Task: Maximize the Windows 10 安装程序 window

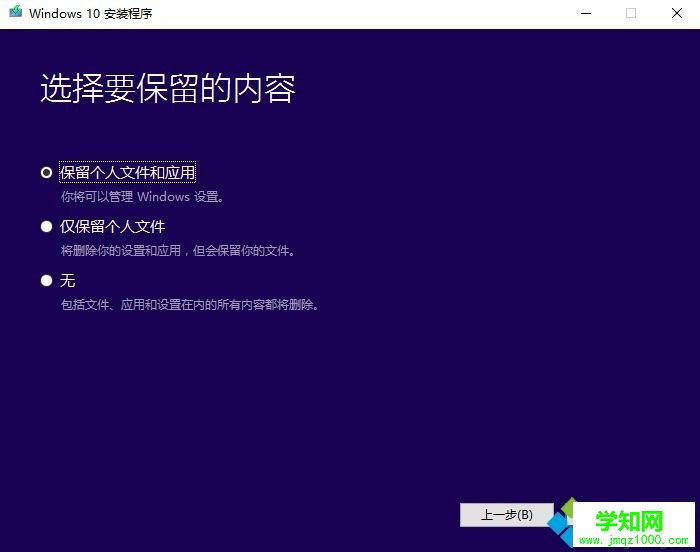Action: pos(631,13)
